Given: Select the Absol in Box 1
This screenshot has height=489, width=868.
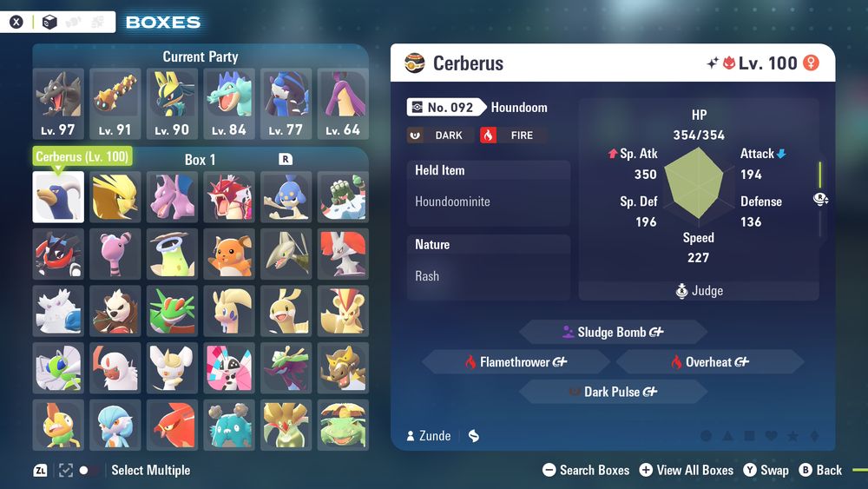Looking at the screenshot, I should [115, 367].
